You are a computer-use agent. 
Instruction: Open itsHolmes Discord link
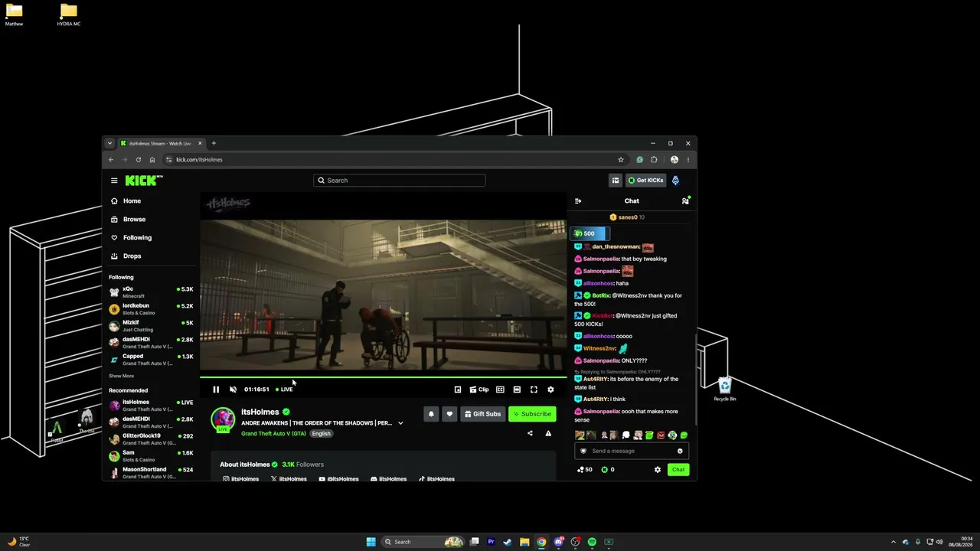[388, 479]
